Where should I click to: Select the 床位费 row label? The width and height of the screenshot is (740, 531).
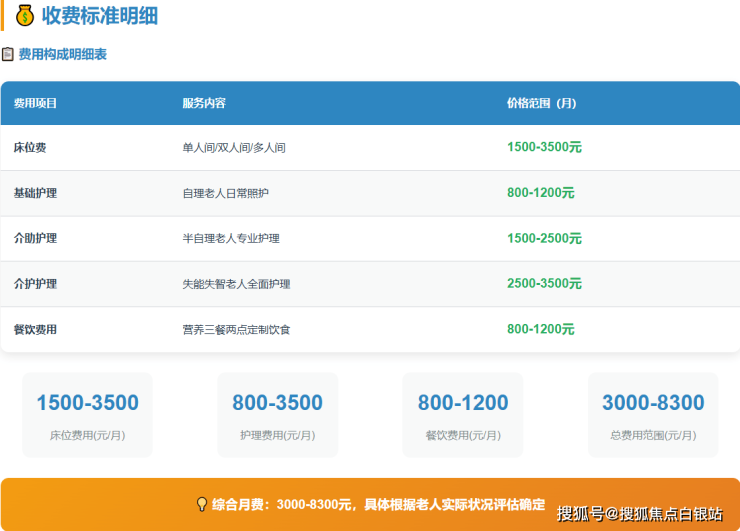tap(29, 147)
